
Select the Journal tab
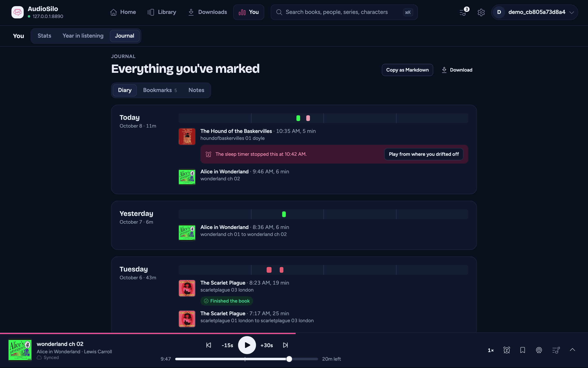124,36
